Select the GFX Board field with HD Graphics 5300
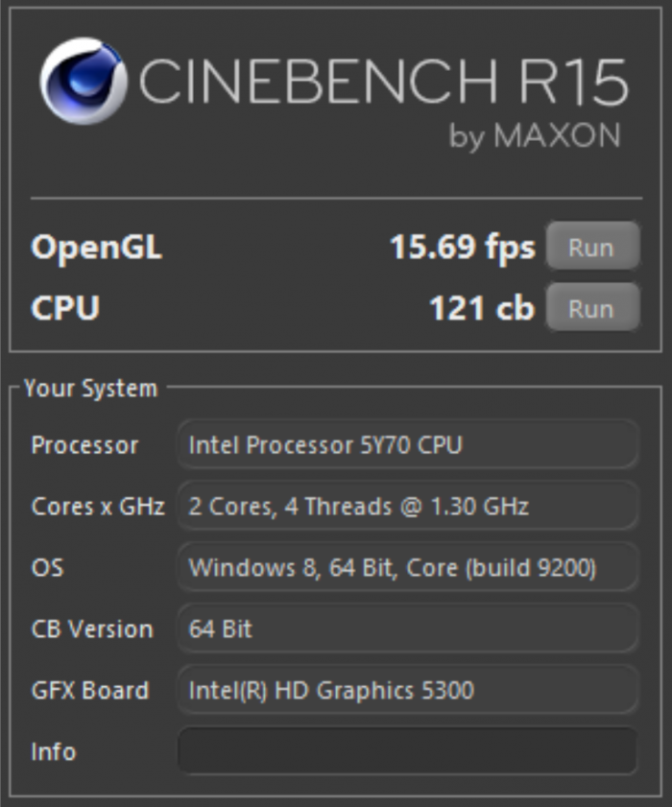 coord(407,691)
